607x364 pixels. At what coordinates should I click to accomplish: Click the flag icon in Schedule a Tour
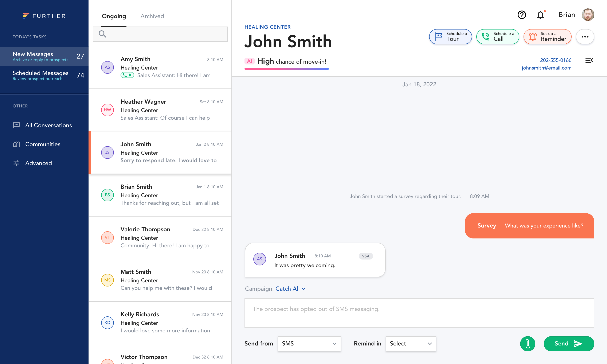tap(439, 36)
